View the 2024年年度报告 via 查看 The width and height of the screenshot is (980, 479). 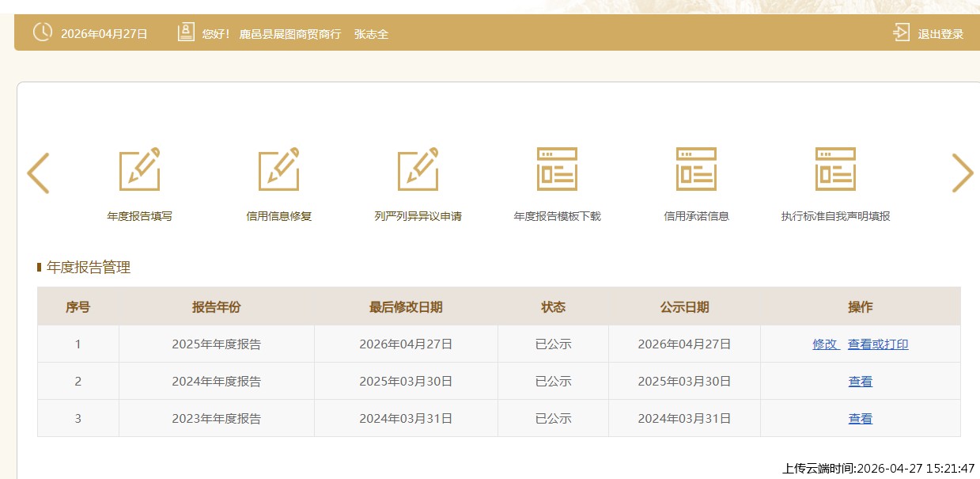861,382
